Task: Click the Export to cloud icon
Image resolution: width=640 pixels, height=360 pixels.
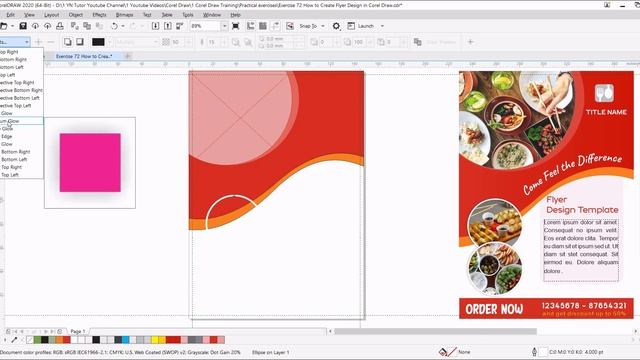Action: 47,26
